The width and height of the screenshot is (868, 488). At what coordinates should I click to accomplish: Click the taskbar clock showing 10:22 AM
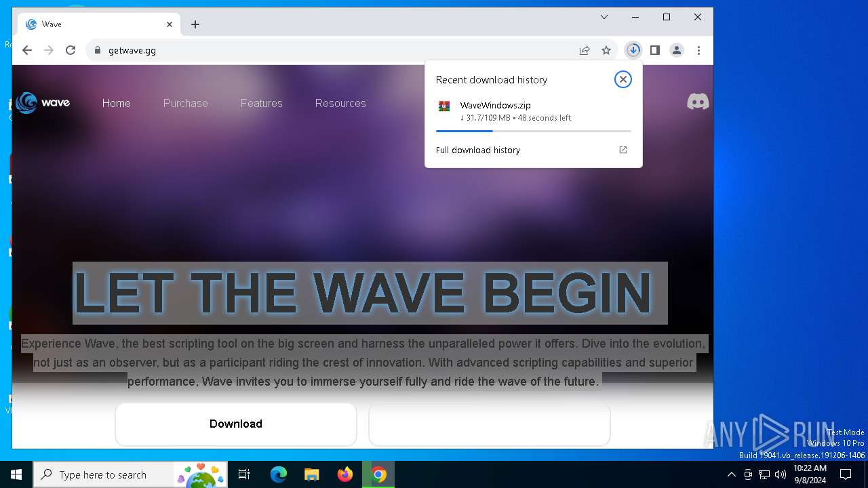(x=810, y=474)
